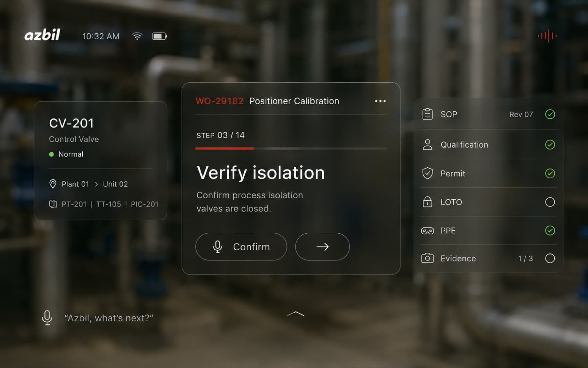Mark the Evidence item as complete
Viewport: 588px width, 368px height.
click(550, 258)
